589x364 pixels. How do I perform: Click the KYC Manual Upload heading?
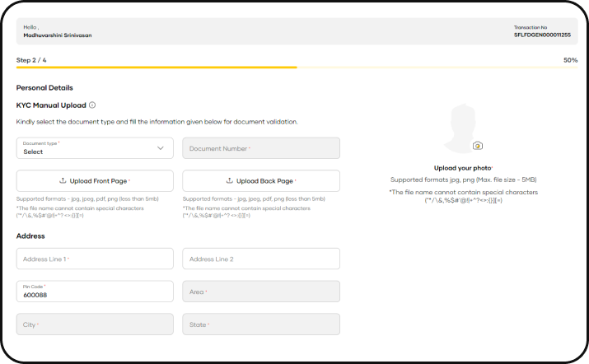tap(51, 105)
